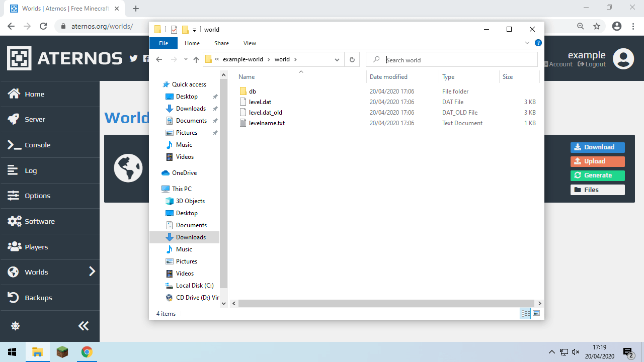Screen dimensions: 644x362
Task: Collapse the Aternos sidebar with double arrows
Action: (84, 326)
